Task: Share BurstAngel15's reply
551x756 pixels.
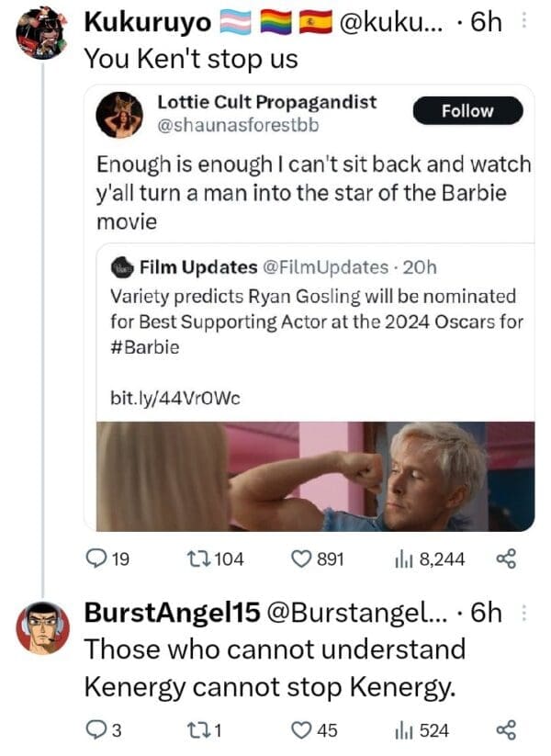Action: (x=506, y=730)
